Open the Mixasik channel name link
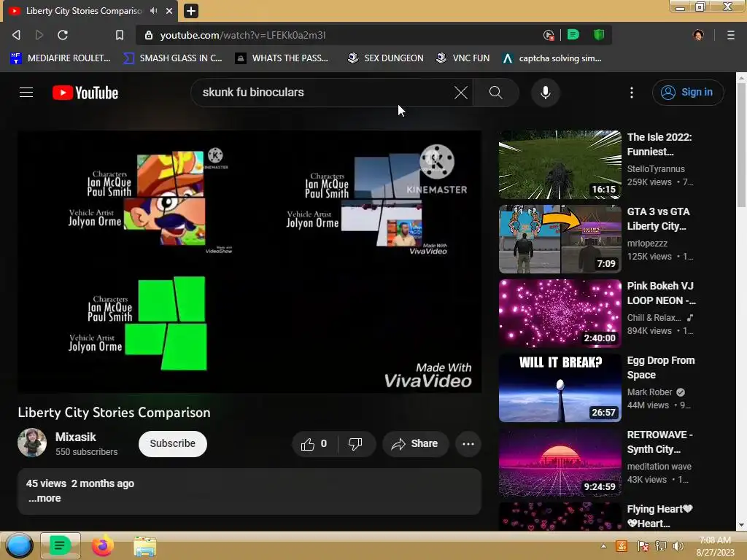 tap(76, 437)
